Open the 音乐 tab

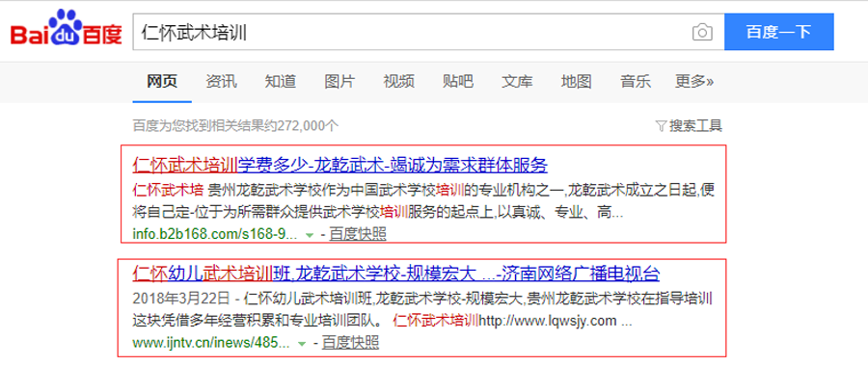point(636,82)
